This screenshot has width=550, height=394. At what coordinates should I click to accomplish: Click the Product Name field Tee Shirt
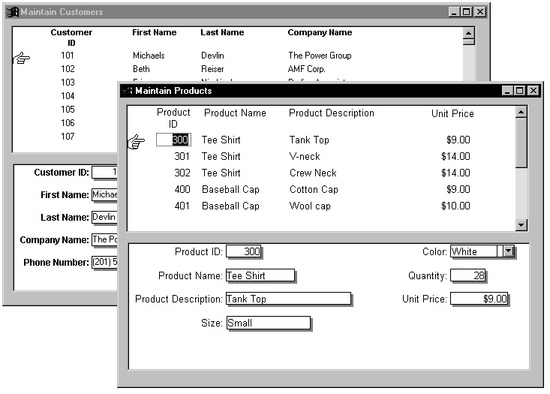pyautogui.click(x=260, y=275)
